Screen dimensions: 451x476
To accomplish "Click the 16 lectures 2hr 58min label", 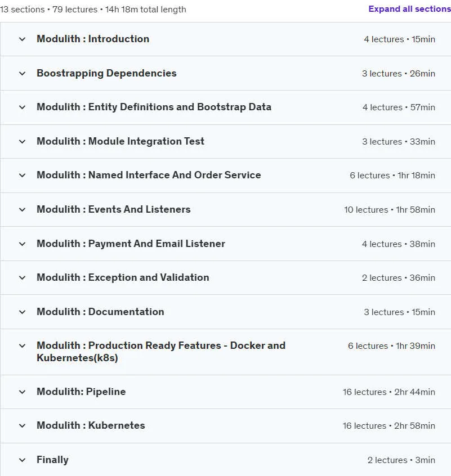I will click(389, 426).
